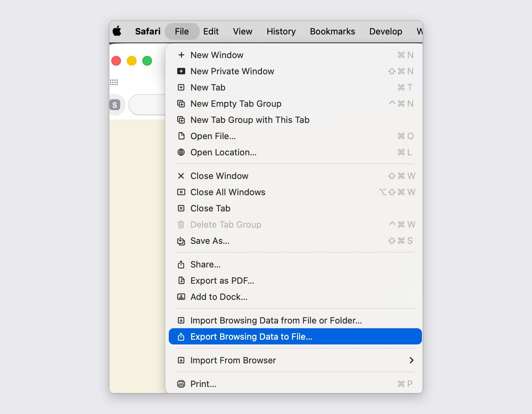Click the ⌘T shortcut text

[405, 87]
